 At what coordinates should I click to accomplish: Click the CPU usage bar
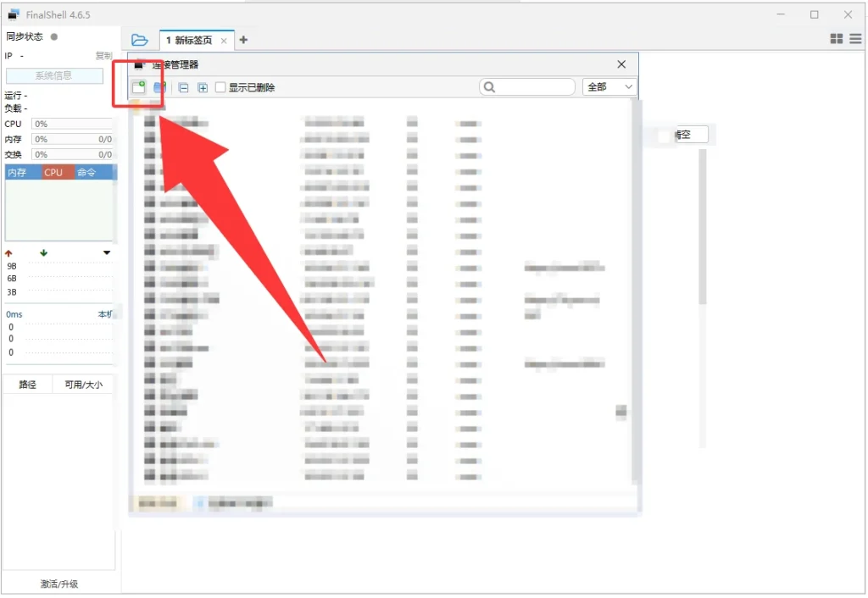click(72, 124)
